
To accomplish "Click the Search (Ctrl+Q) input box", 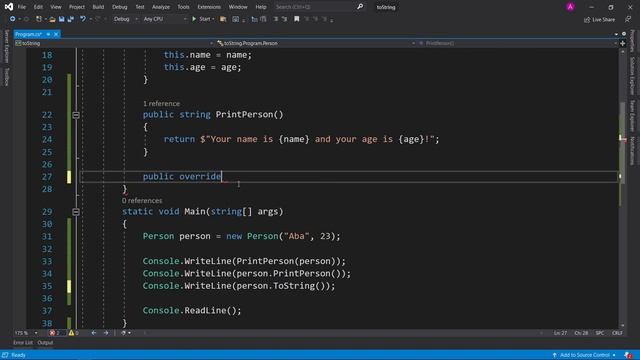I will (314, 7).
